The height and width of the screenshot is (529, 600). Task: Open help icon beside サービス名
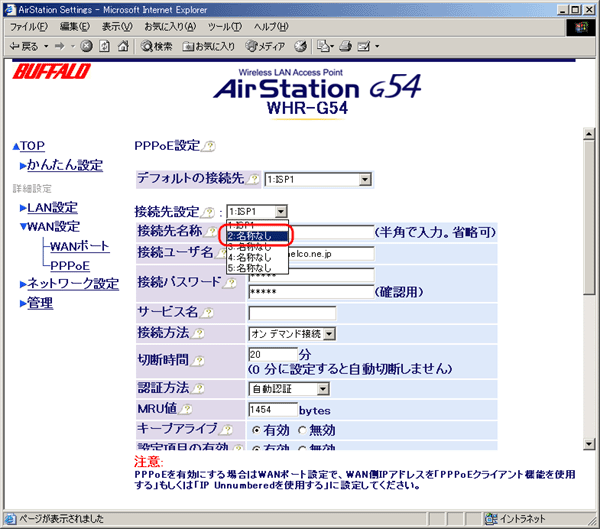click(207, 313)
